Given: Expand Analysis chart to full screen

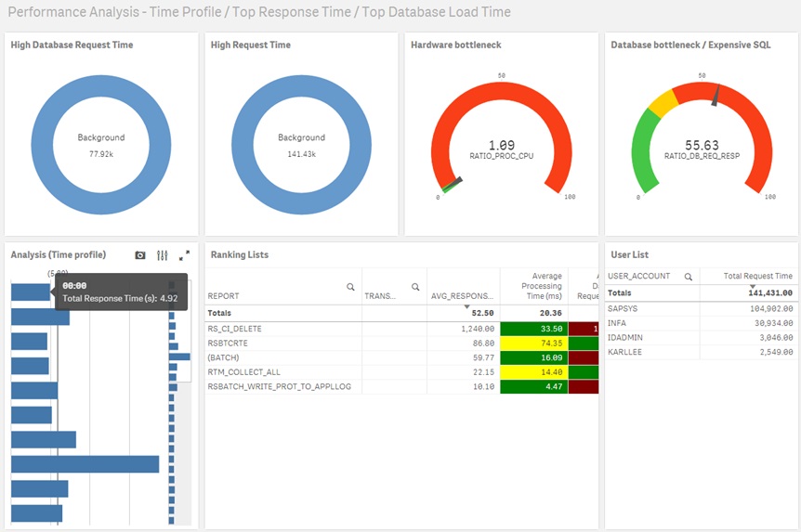Looking at the screenshot, I should 184,255.
